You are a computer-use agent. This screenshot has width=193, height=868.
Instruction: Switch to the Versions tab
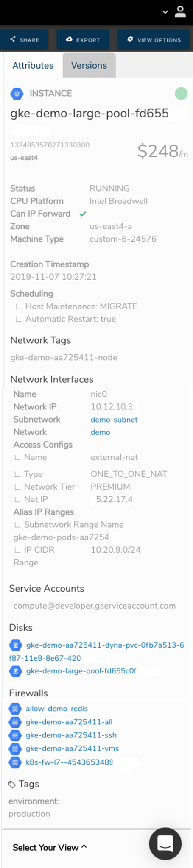point(89,65)
